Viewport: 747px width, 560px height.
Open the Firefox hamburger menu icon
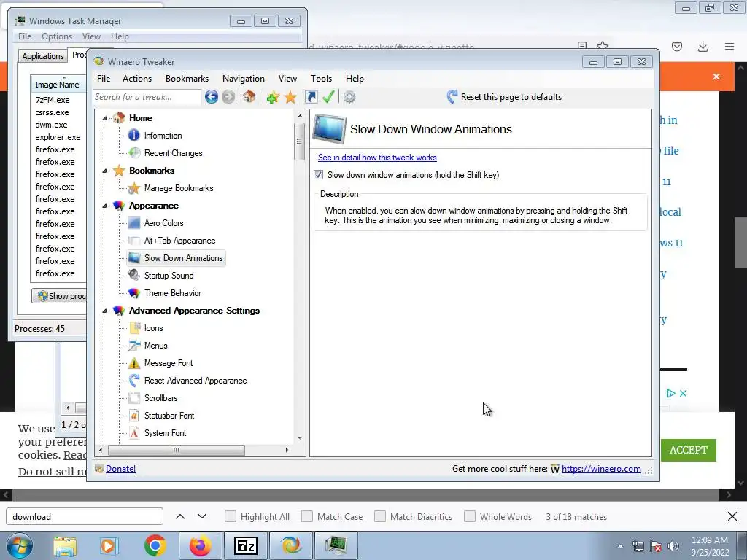[x=729, y=46]
